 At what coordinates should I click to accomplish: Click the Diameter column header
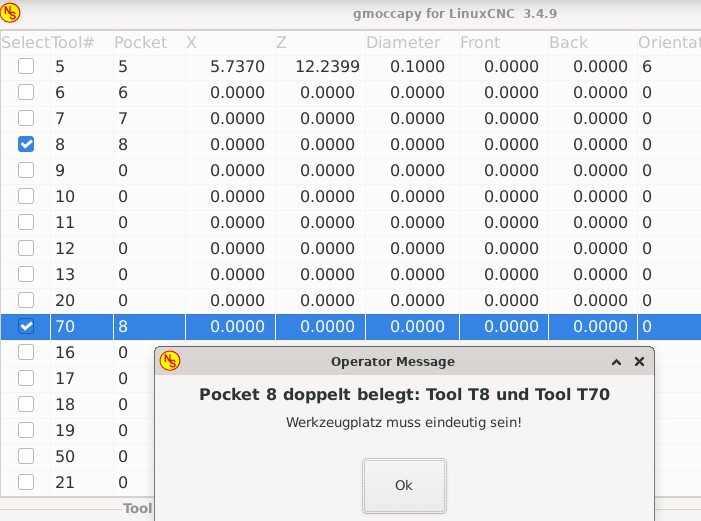403,42
